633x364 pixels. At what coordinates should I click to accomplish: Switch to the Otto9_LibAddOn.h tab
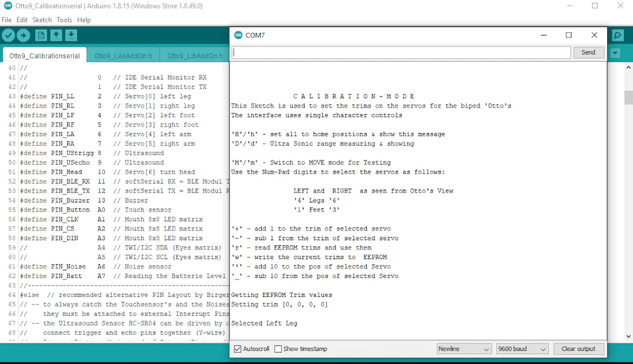tap(195, 56)
